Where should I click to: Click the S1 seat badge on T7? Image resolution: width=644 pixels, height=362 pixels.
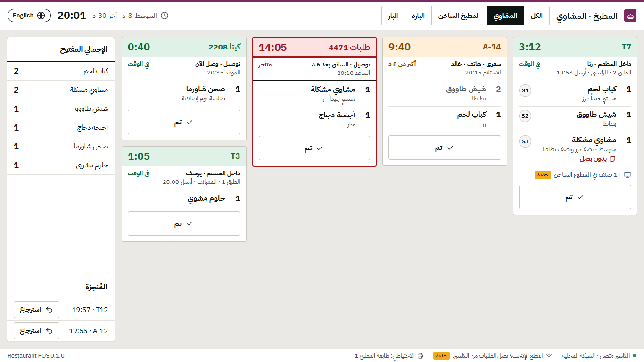click(x=525, y=90)
